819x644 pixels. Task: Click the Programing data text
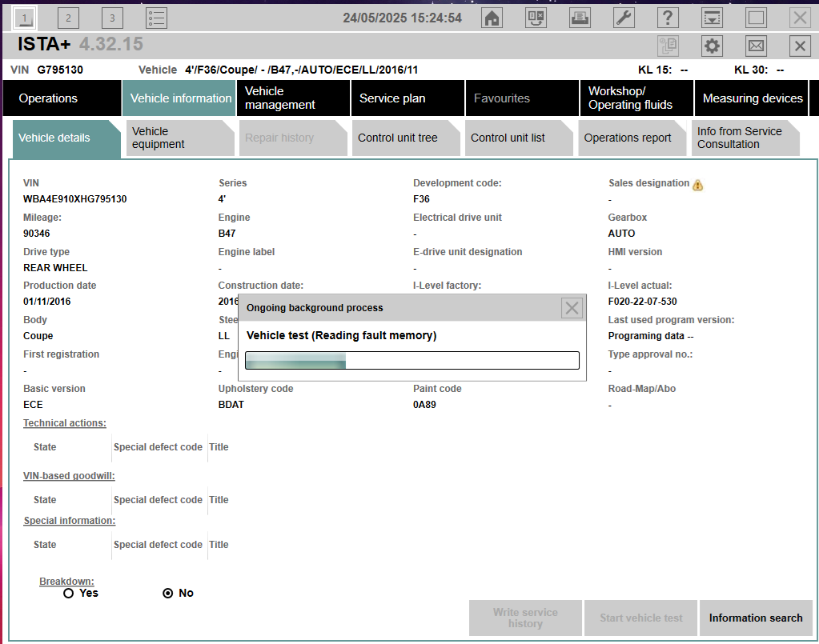click(651, 335)
